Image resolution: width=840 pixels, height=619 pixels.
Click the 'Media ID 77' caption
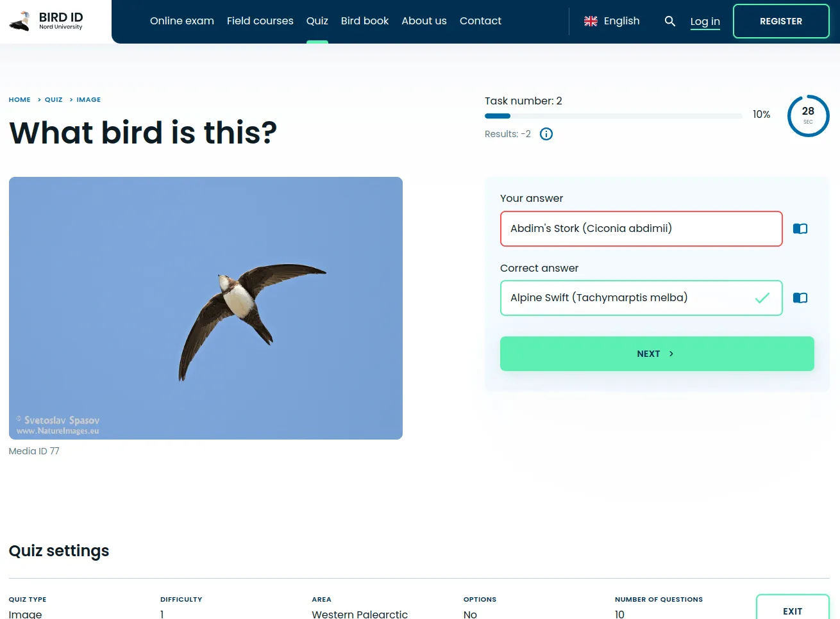(34, 451)
